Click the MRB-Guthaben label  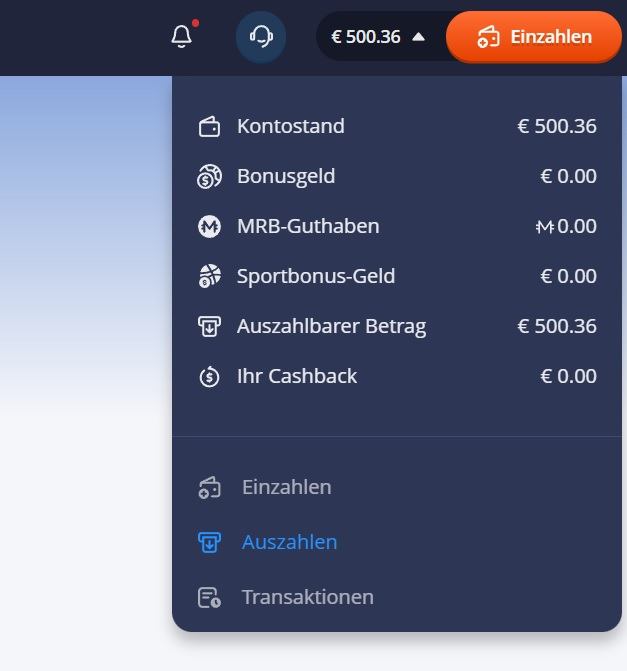click(x=308, y=227)
